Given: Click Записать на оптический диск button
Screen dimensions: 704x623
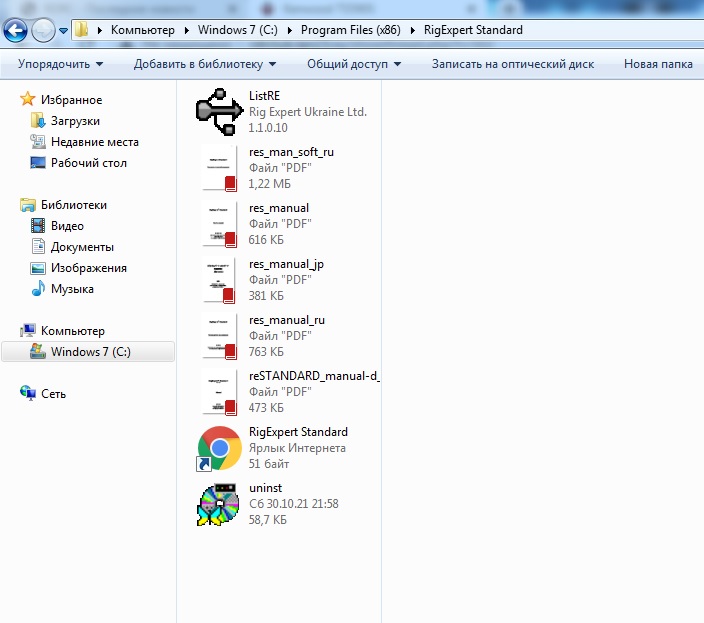Looking at the screenshot, I should point(512,64).
